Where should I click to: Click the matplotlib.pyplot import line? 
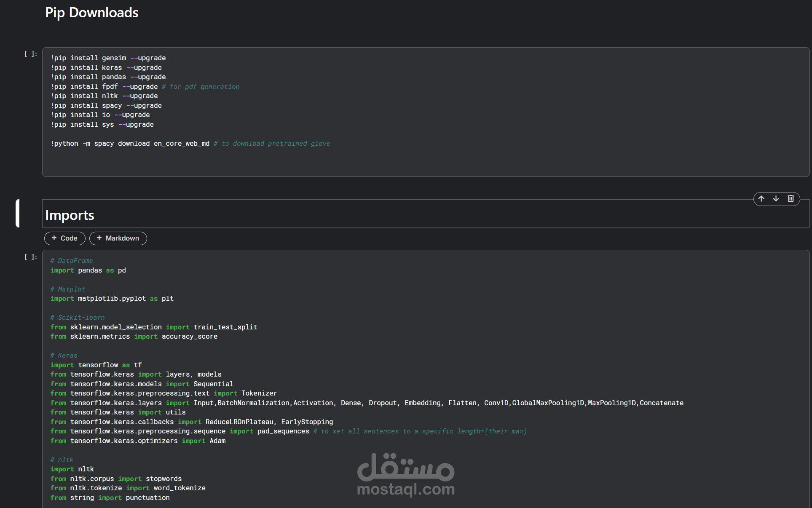pos(112,299)
